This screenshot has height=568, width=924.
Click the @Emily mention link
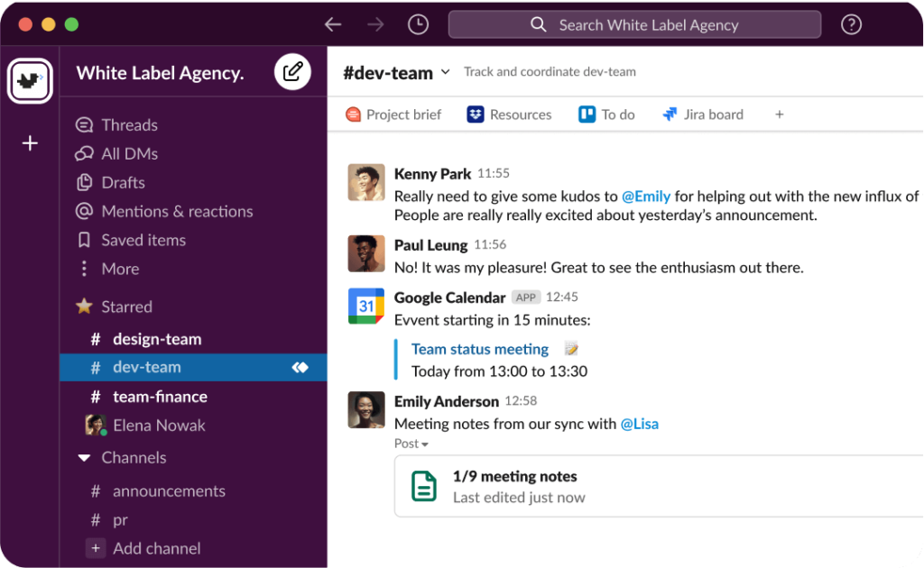646,196
